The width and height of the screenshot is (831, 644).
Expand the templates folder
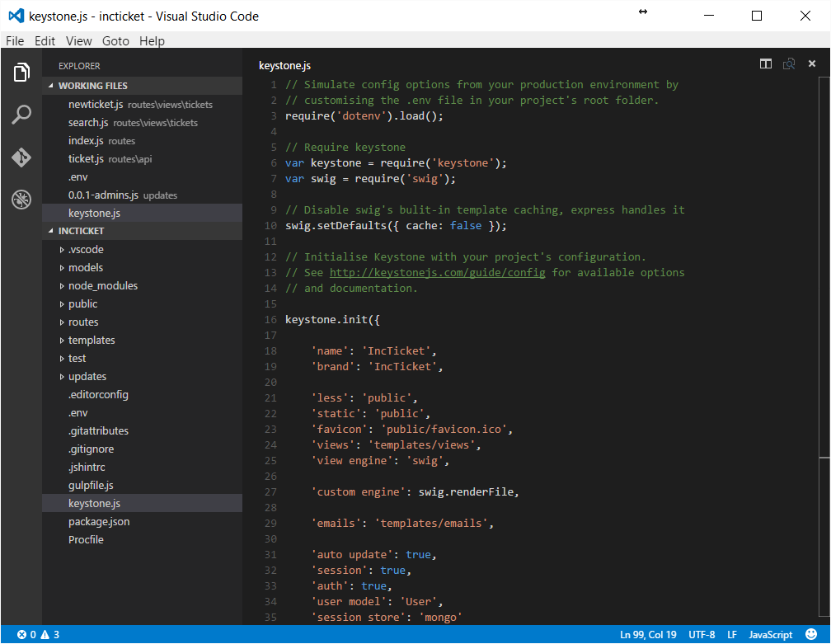point(91,340)
